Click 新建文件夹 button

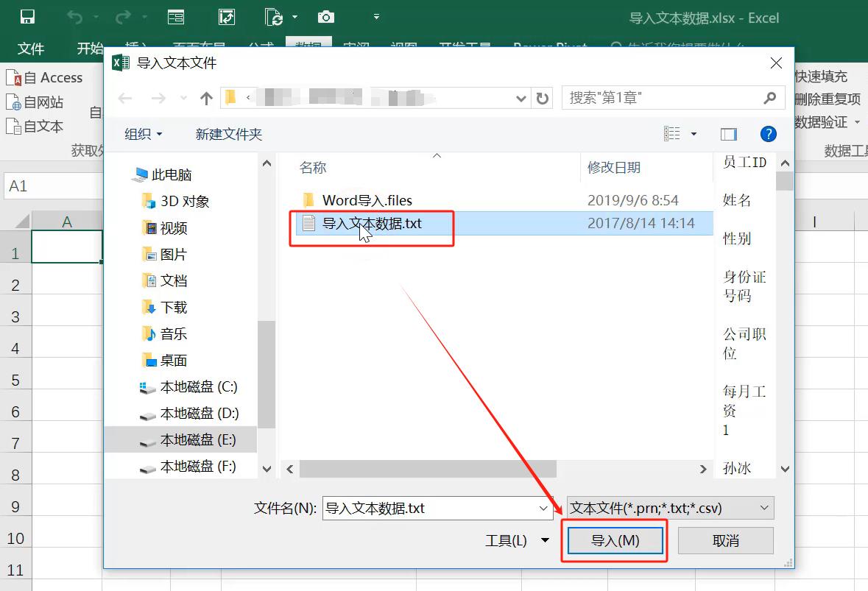(229, 134)
